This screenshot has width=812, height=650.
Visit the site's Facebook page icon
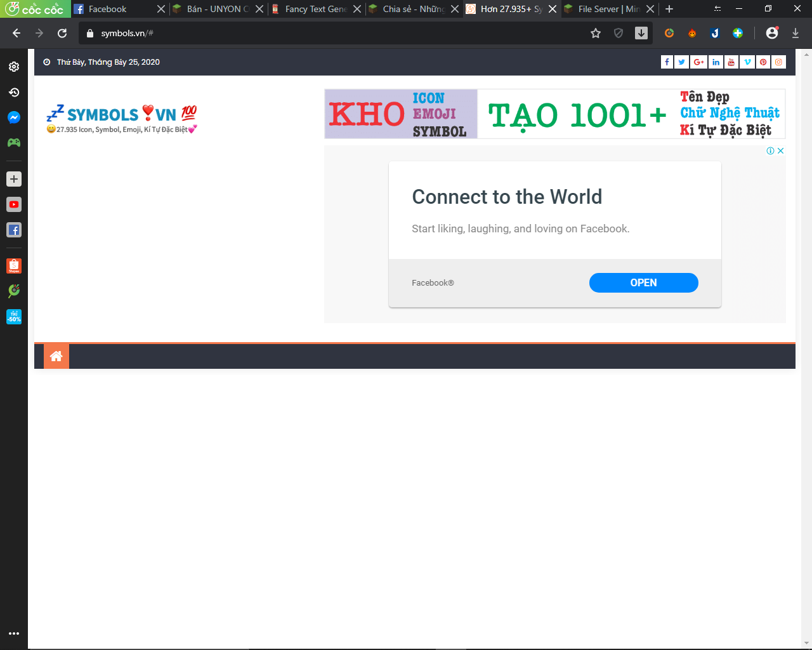[x=667, y=62]
